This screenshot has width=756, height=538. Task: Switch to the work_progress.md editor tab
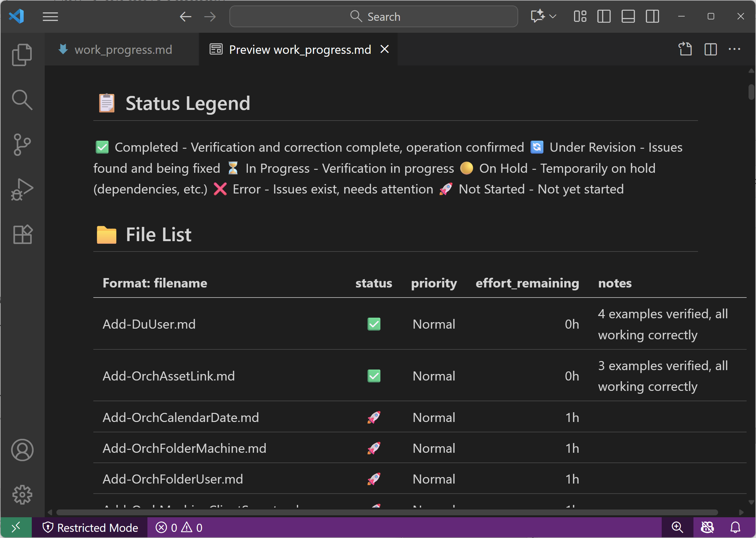[122, 49]
